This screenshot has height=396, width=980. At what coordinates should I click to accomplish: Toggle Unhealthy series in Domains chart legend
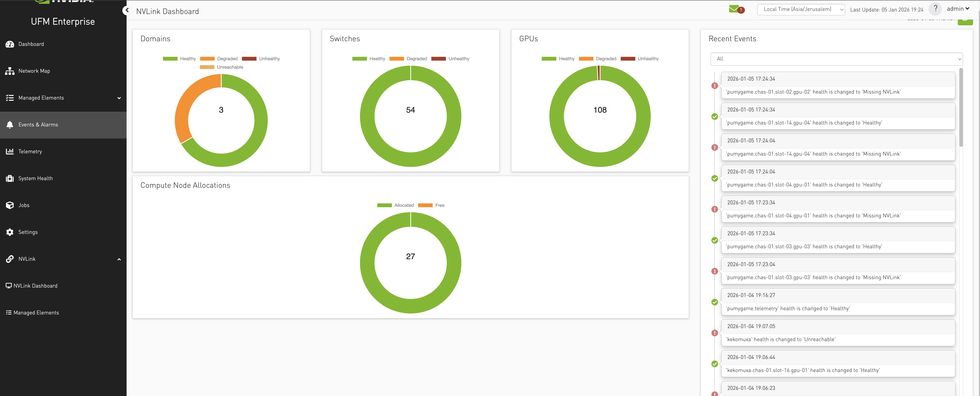[x=261, y=59]
